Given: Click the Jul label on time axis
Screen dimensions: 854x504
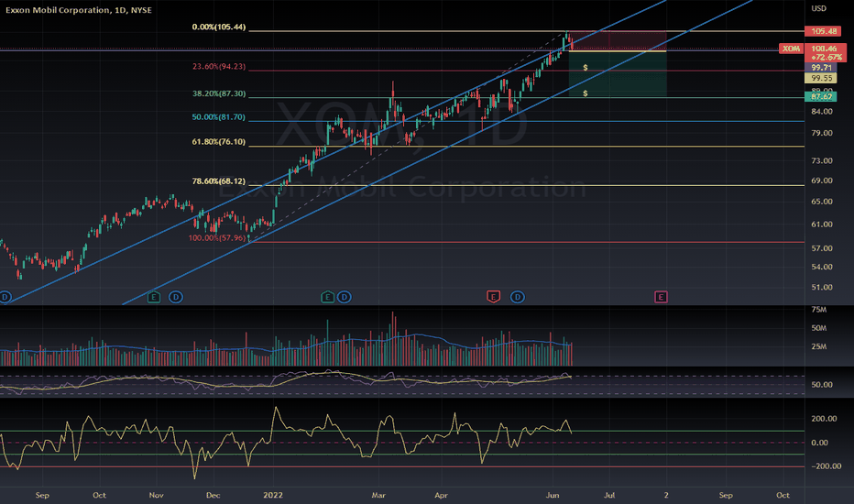Looking at the screenshot, I should click(x=609, y=495).
